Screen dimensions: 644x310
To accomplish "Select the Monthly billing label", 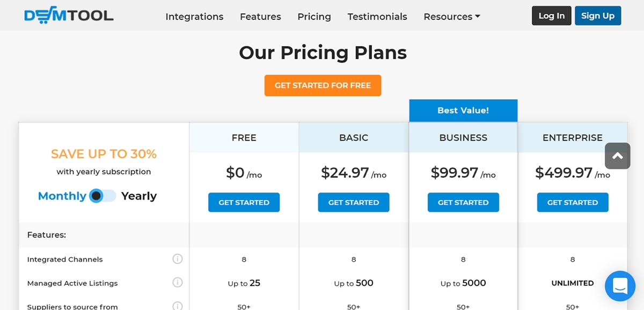I will (62, 196).
